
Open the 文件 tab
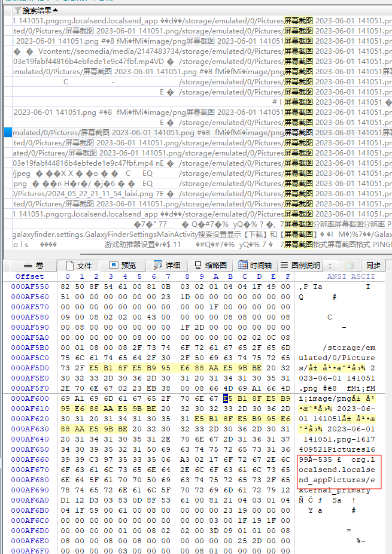(78, 266)
